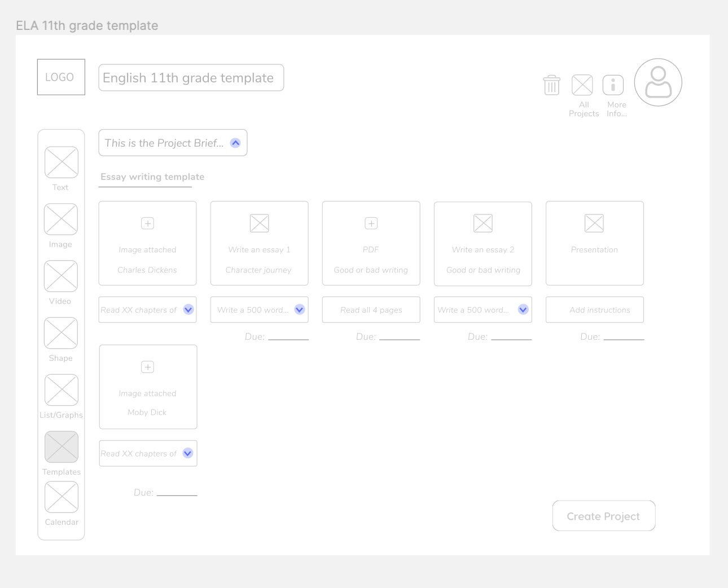Screen dimensions: 728x588
Task: Add image on Moby Dick card
Action: pyautogui.click(x=148, y=367)
